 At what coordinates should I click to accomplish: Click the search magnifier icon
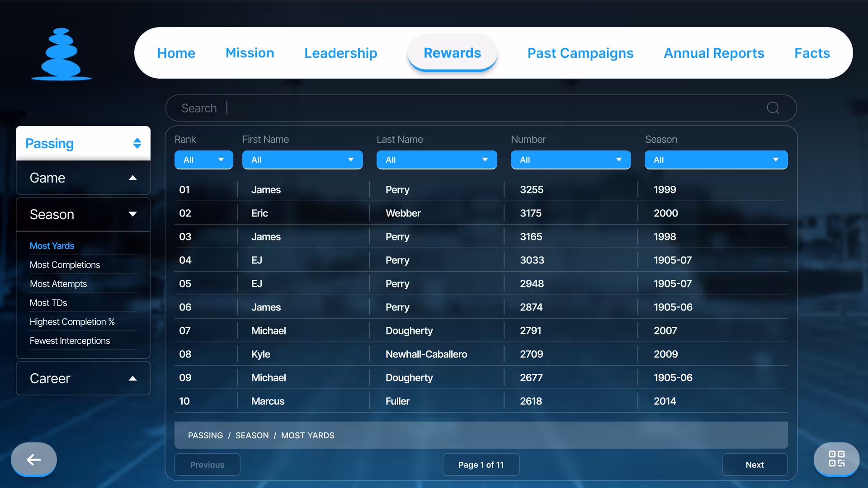click(773, 108)
